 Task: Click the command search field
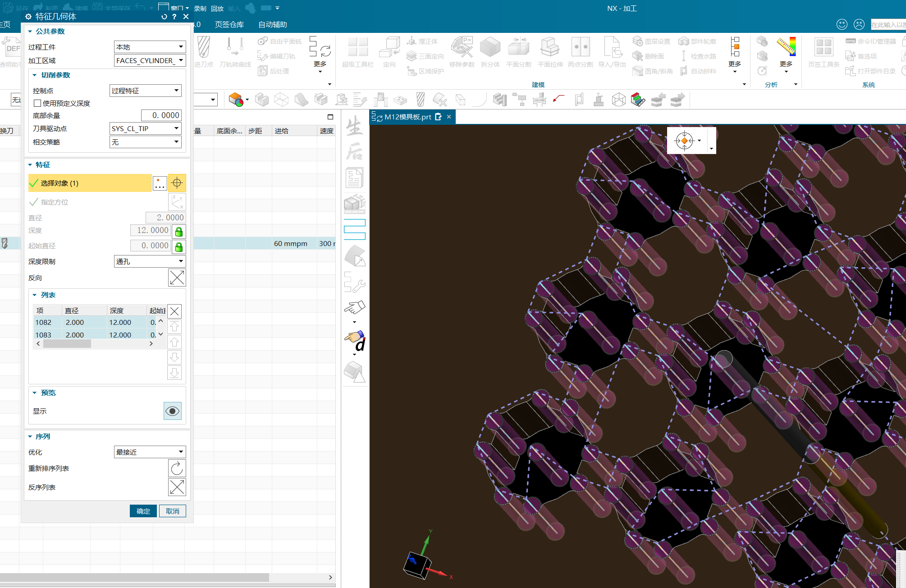[x=888, y=25]
